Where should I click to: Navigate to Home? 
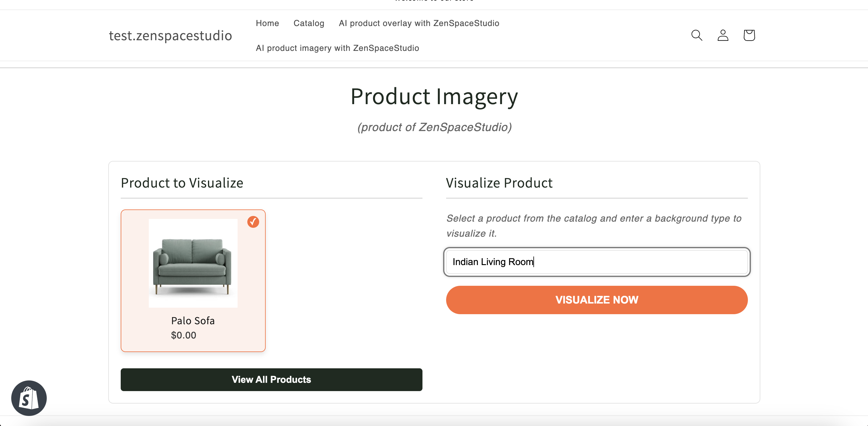coord(267,23)
